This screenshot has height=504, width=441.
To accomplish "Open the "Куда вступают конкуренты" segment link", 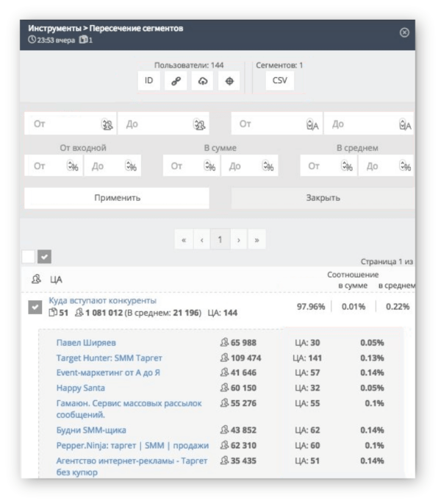I will 102,300.
